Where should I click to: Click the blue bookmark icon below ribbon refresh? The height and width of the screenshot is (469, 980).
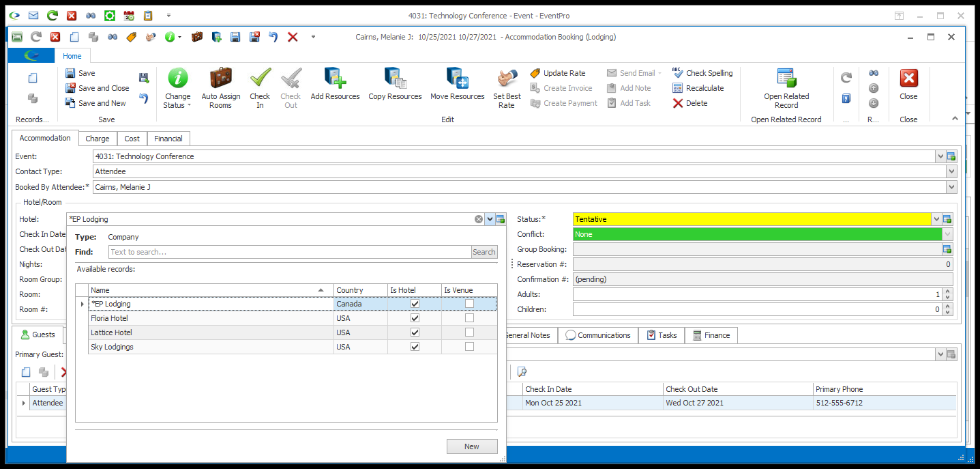point(846,98)
